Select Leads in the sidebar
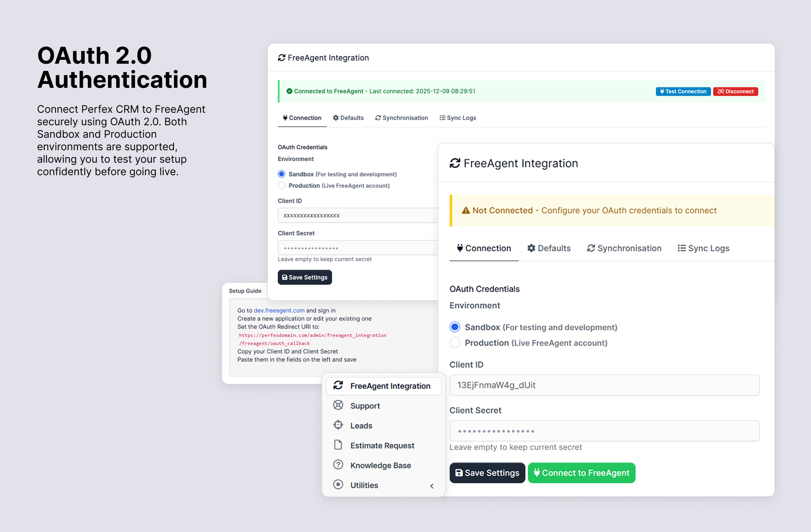The image size is (811, 532). 361,425
